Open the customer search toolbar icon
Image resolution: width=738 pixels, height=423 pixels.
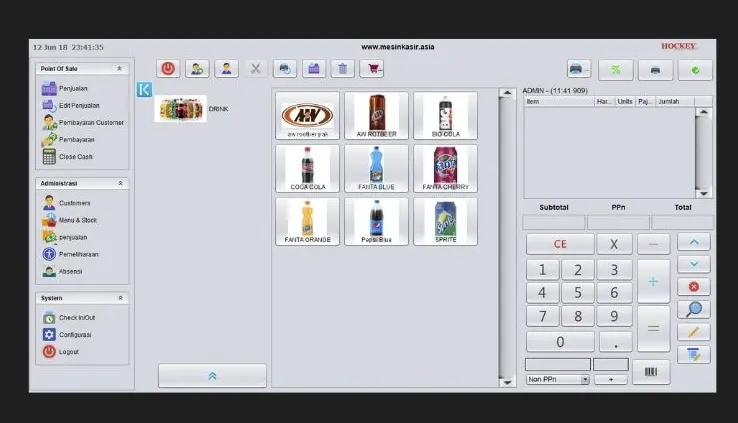coord(197,69)
